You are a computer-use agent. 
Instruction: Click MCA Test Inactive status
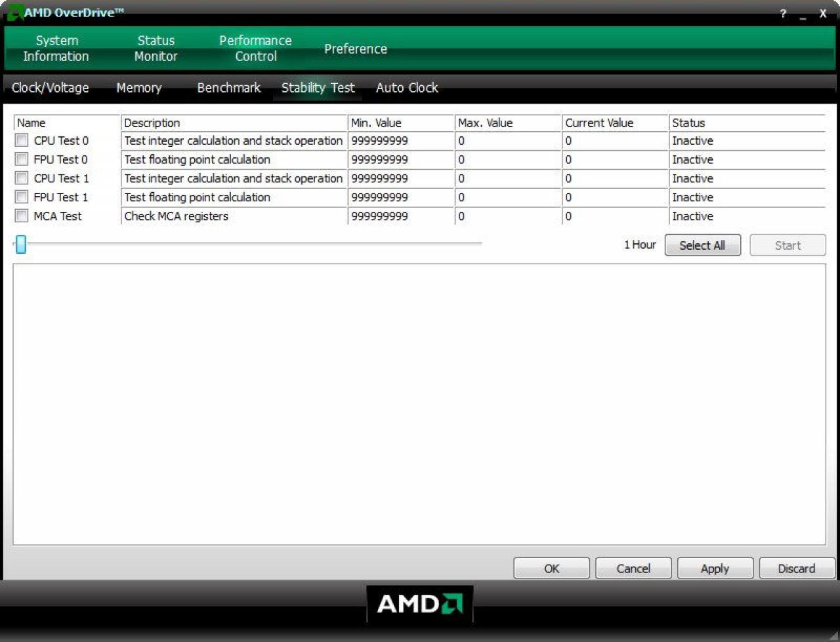coord(692,216)
